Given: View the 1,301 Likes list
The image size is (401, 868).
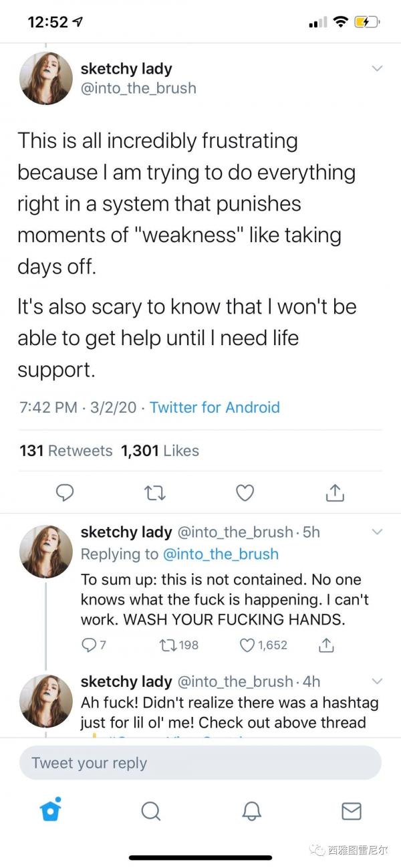Looking at the screenshot, I should click(160, 451).
